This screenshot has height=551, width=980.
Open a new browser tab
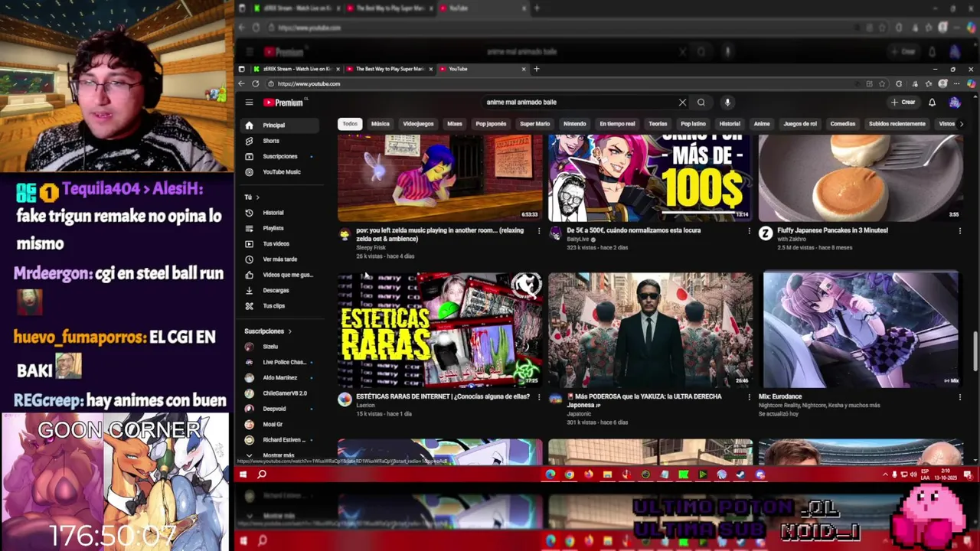tap(536, 69)
